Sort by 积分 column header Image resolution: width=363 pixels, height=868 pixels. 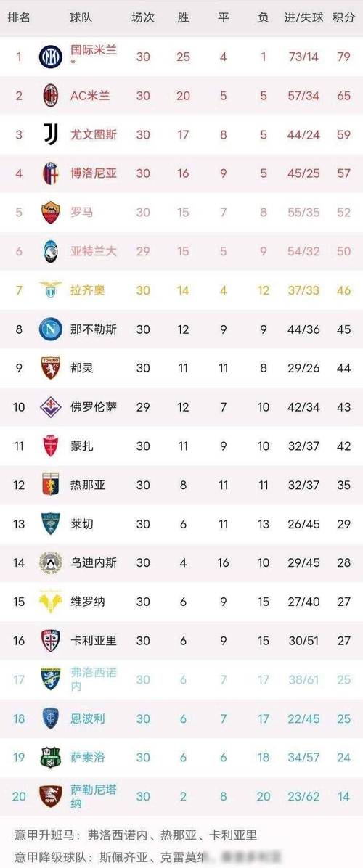coord(343,17)
